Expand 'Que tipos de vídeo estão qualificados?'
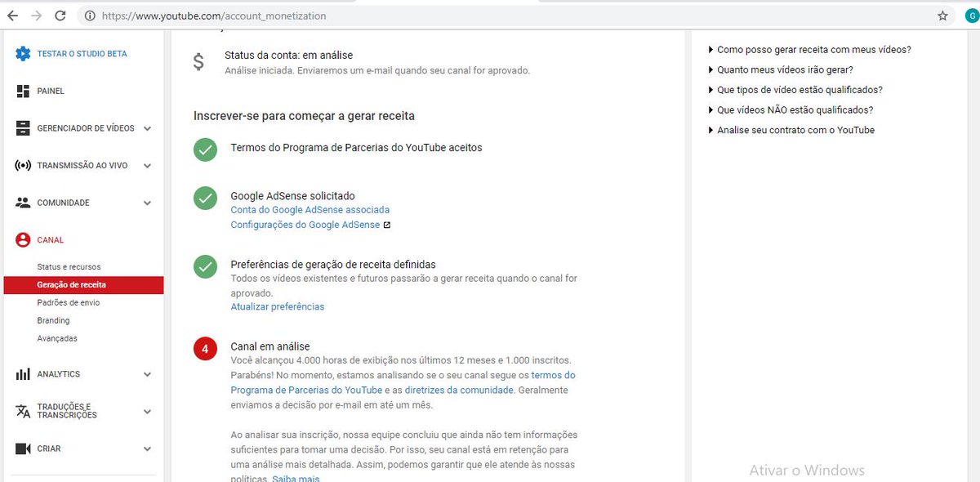The width and height of the screenshot is (980, 482). pyautogui.click(x=795, y=90)
